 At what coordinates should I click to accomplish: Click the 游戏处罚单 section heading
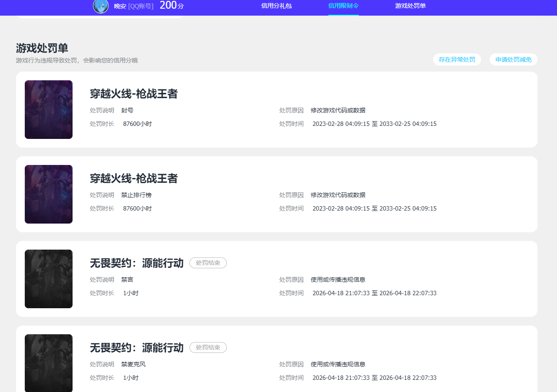tap(42, 48)
